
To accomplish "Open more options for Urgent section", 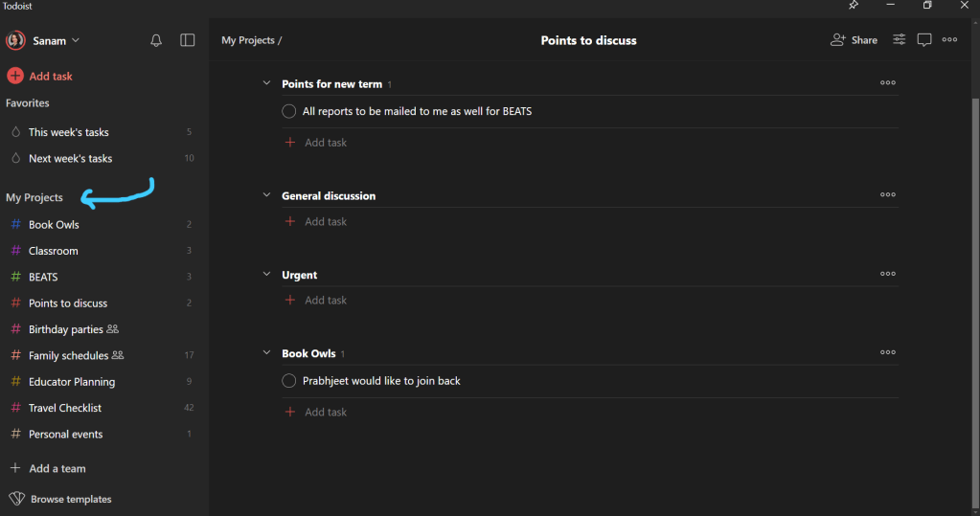I will (x=888, y=274).
